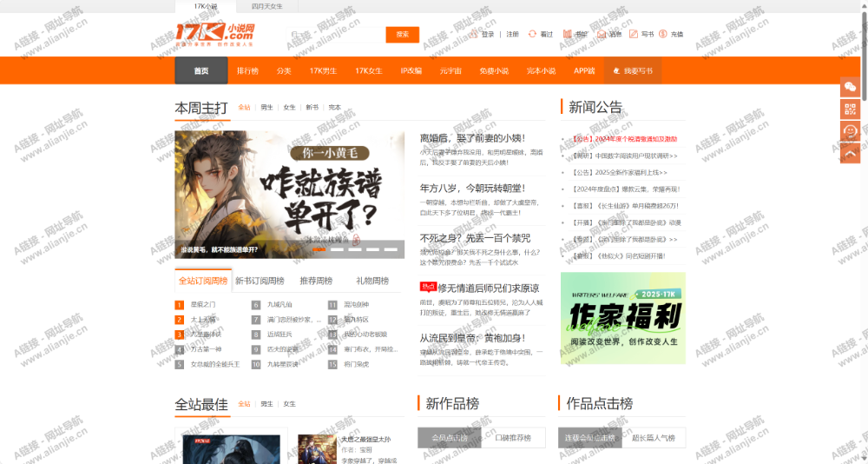
Task: Click the 看过 history refresh icon
Action: tap(532, 35)
